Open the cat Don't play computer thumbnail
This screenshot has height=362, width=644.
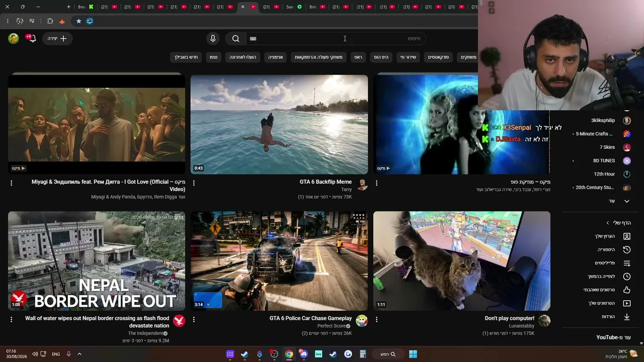[x=462, y=261]
